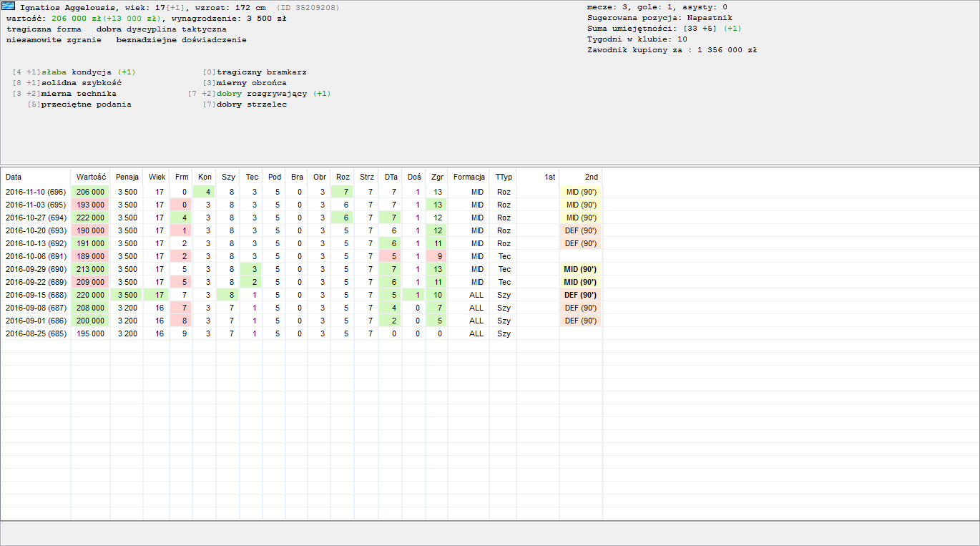Click the Zgr column header
Image resolution: width=980 pixels, height=546 pixels.
pos(437,177)
